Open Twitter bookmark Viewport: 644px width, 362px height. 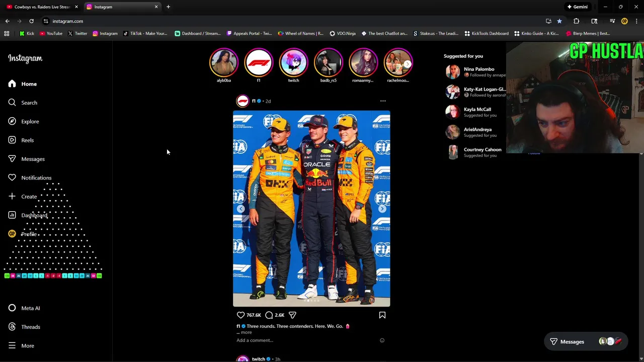pyautogui.click(x=77, y=34)
